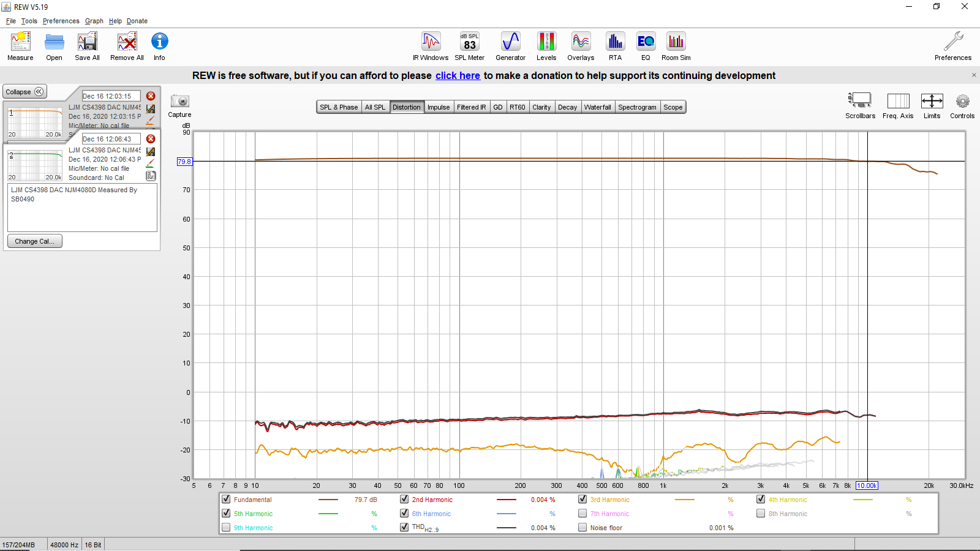Remove the 12:06:43 measurement
The height and width of the screenshot is (551, 980).
point(151,139)
